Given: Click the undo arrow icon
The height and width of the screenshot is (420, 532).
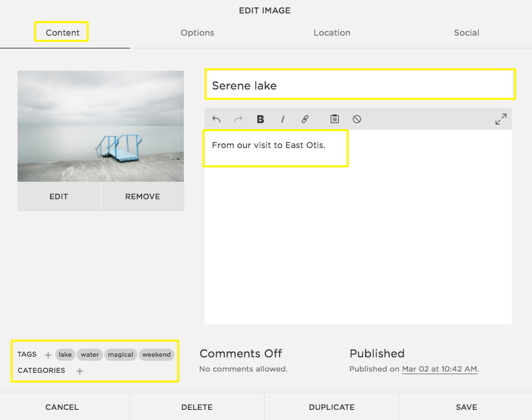Looking at the screenshot, I should tap(216, 119).
